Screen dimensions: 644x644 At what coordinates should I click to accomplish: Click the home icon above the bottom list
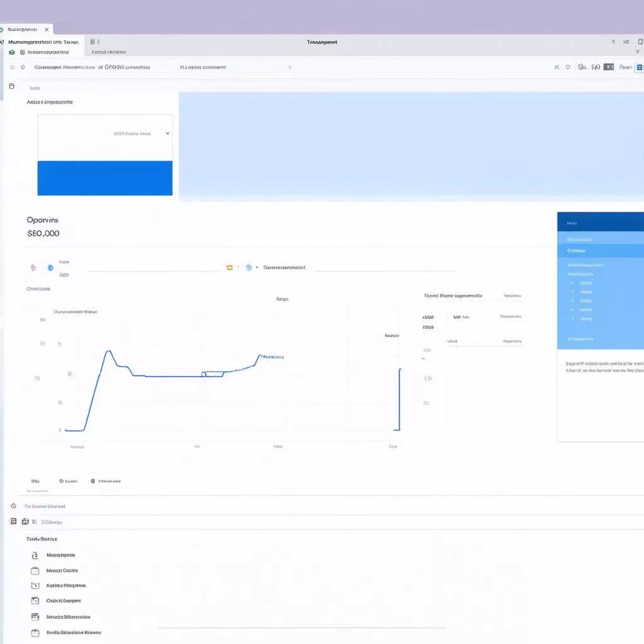pos(13,506)
